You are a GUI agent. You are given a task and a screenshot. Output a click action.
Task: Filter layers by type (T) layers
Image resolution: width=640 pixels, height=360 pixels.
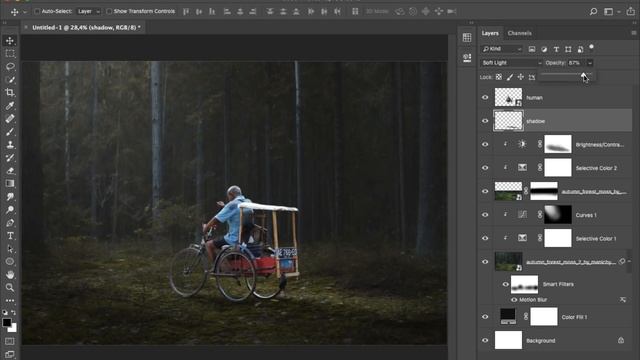[556, 49]
